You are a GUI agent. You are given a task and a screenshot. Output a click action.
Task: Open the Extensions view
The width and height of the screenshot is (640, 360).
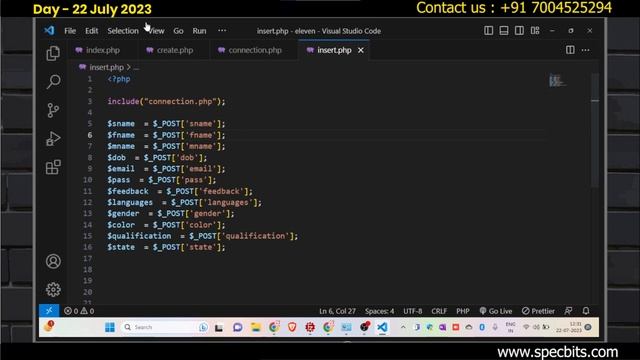[x=53, y=167]
